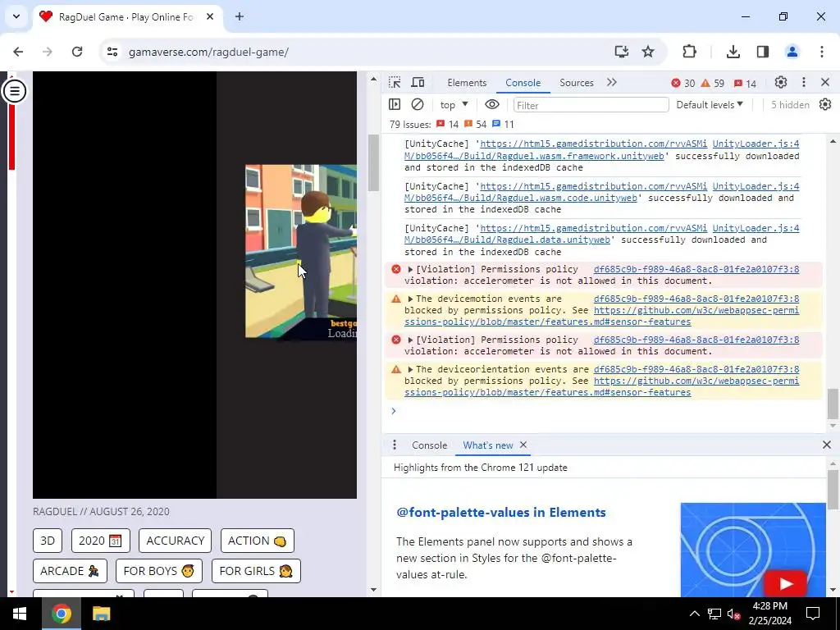The width and height of the screenshot is (840, 630).
Task: Open the DevTools three-dot customize menu
Action: coord(804,83)
